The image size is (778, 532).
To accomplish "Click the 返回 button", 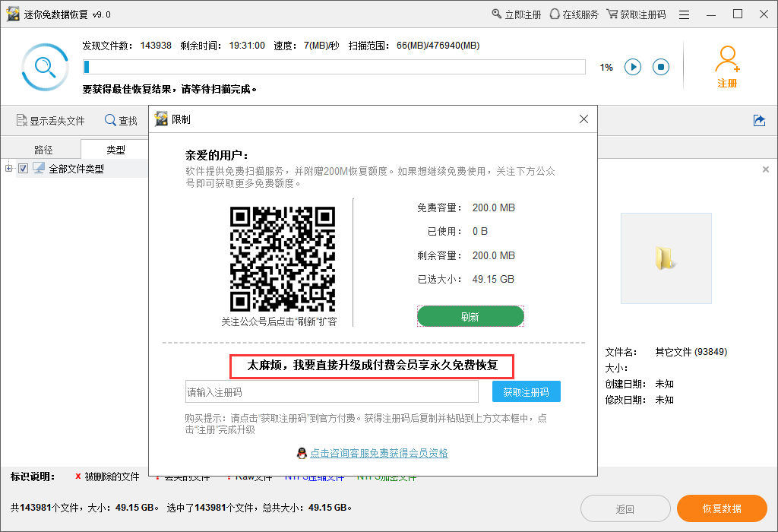I will [x=625, y=508].
